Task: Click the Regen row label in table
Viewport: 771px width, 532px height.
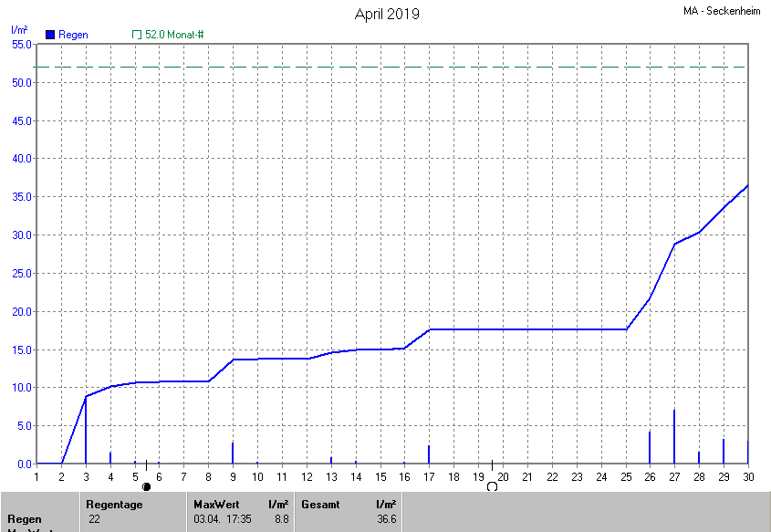Action: pyautogui.click(x=25, y=519)
